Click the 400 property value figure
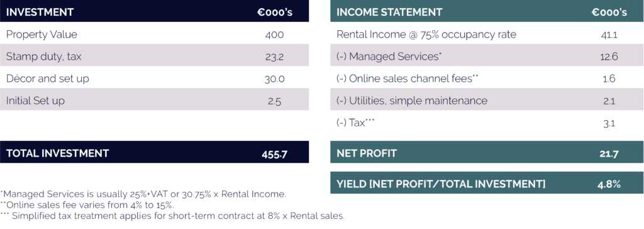 pyautogui.click(x=274, y=35)
